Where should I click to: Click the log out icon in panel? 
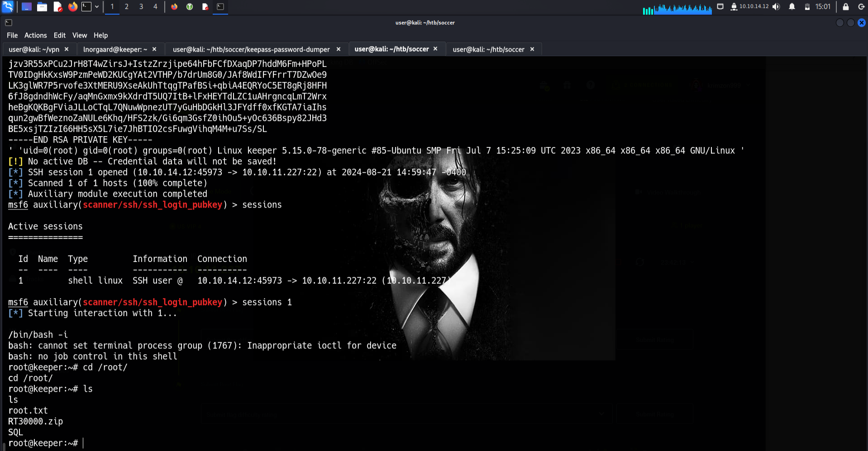pyautogui.click(x=861, y=7)
